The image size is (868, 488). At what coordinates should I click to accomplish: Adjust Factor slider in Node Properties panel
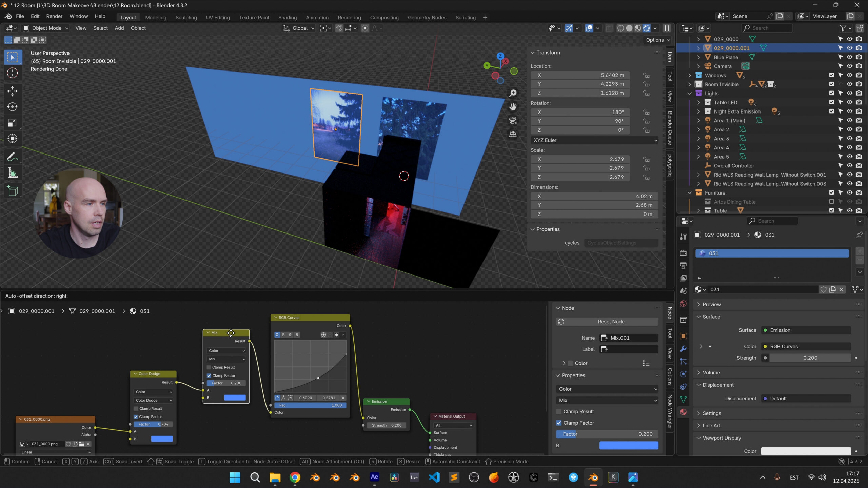pos(607,434)
